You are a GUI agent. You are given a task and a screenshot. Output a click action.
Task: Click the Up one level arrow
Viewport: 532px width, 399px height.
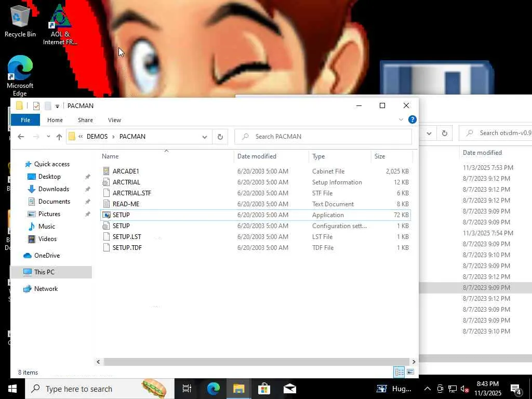(x=59, y=137)
